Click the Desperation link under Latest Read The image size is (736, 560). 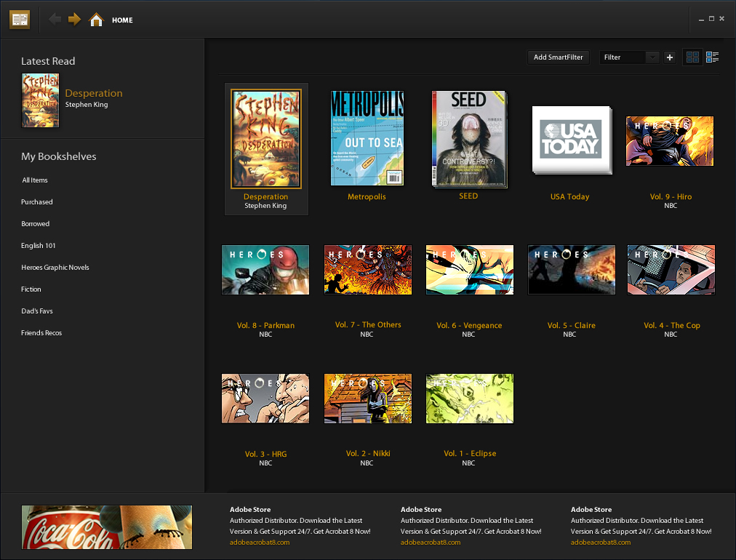tap(94, 93)
